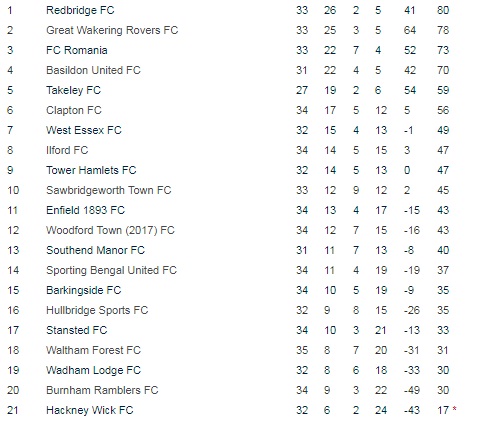Open Woodford Town (2017) FC link
This screenshot has width=485, height=441.
click(110, 230)
